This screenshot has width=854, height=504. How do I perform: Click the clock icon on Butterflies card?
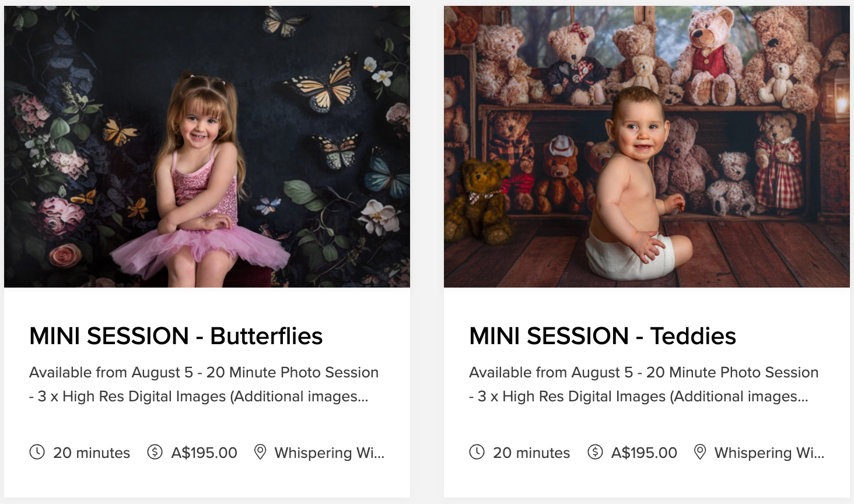(37, 452)
